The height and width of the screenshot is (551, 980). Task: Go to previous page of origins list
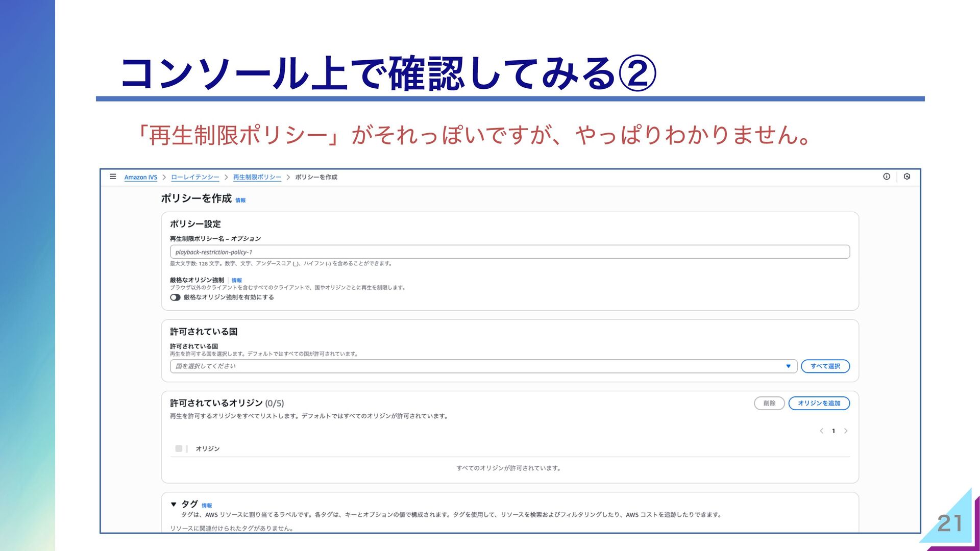pyautogui.click(x=821, y=431)
